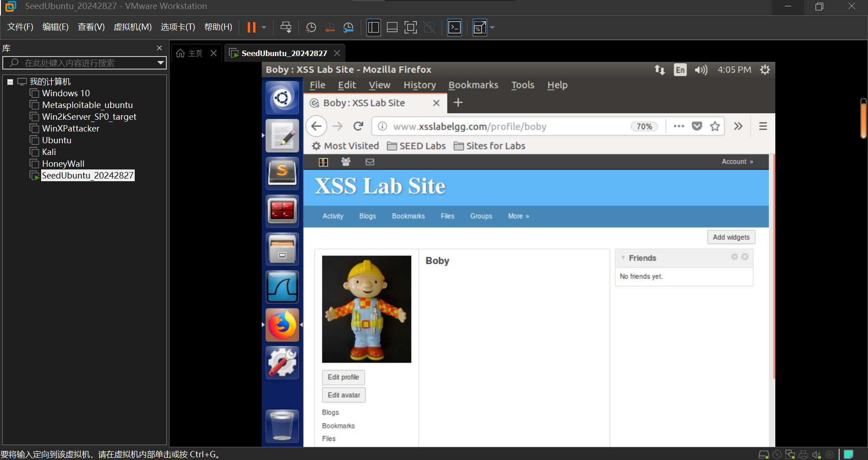Close the 库 library panel
868x460 pixels.
pos(159,48)
